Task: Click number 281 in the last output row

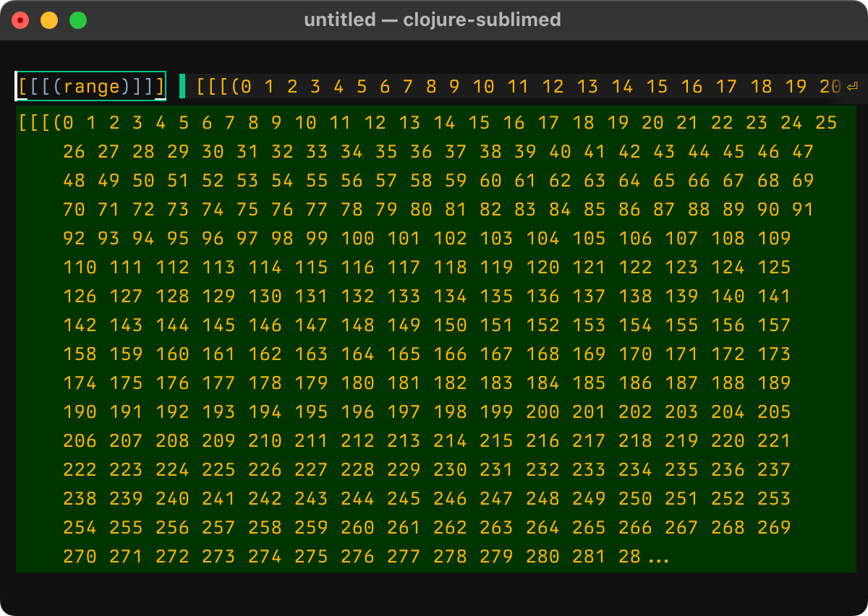Action: pyautogui.click(x=589, y=557)
